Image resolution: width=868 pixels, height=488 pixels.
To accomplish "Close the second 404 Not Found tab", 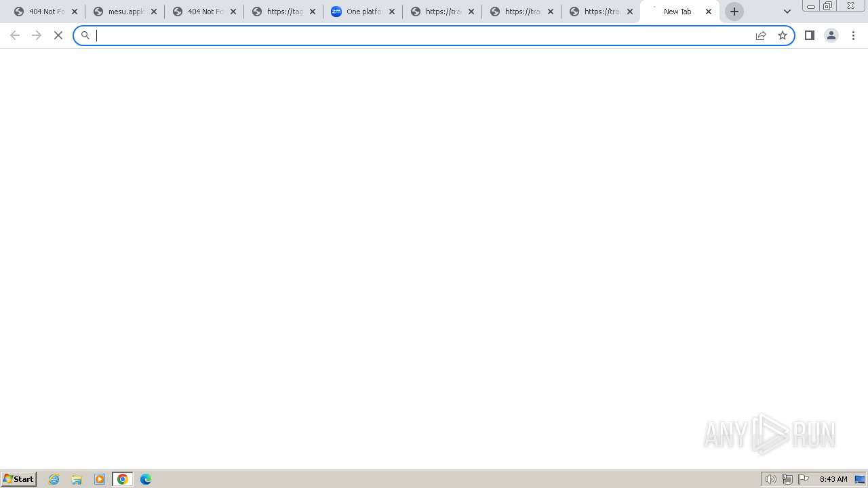I will click(x=233, y=12).
